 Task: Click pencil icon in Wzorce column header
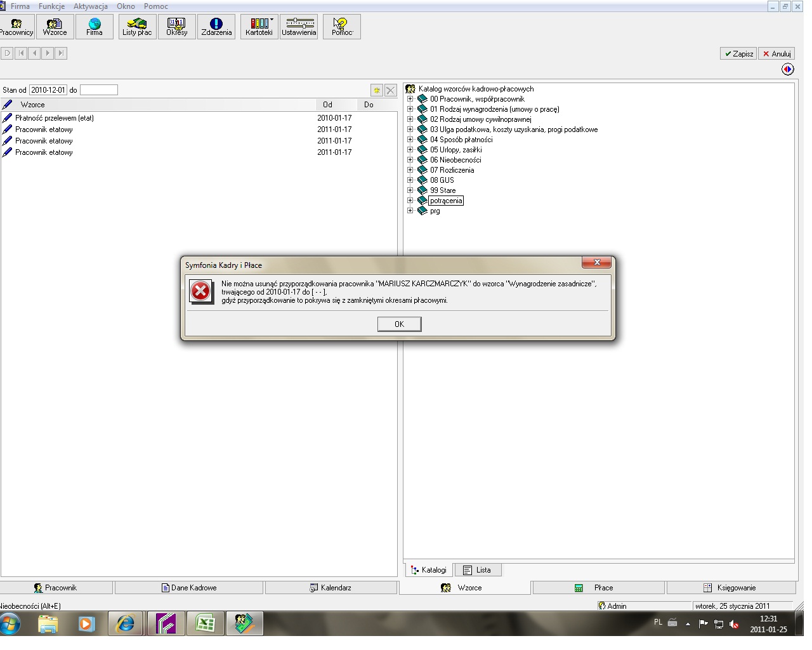[8, 105]
